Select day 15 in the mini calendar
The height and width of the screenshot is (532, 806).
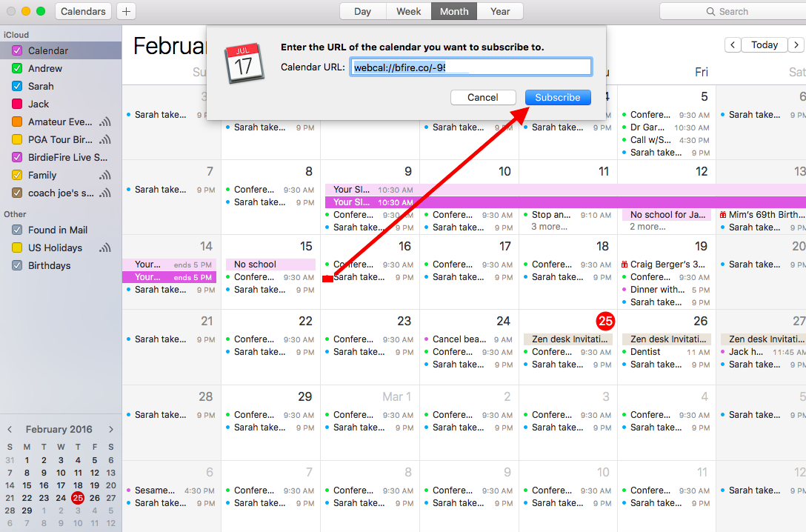coord(27,485)
